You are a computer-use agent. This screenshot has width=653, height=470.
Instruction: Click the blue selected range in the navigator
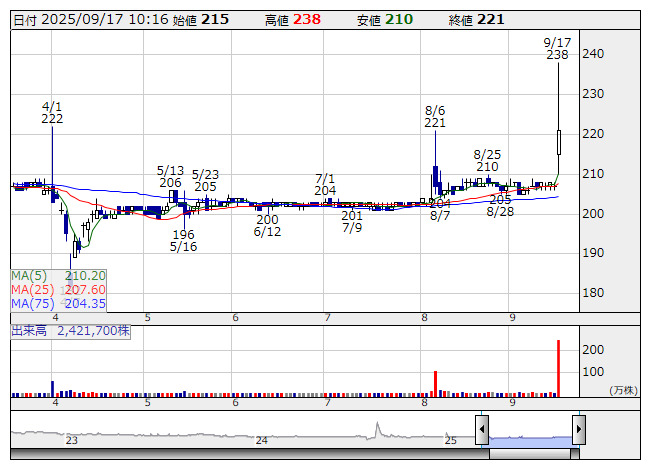[531, 442]
